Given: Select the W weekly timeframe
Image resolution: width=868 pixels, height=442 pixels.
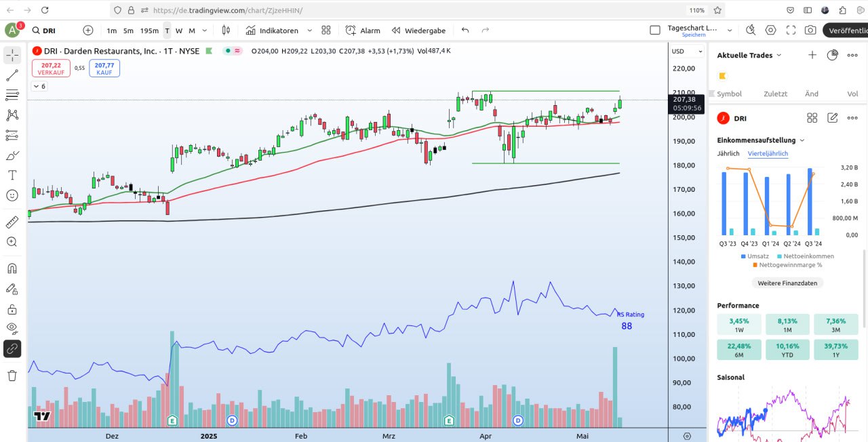Looking at the screenshot, I should (x=179, y=31).
